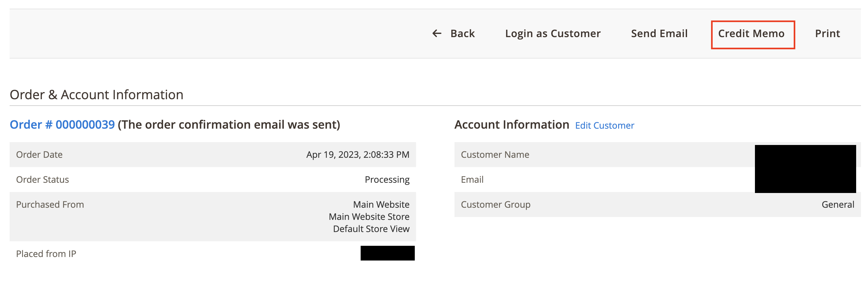The width and height of the screenshot is (868, 281).
Task: Open the Order # 000000039 link
Action: coord(62,124)
